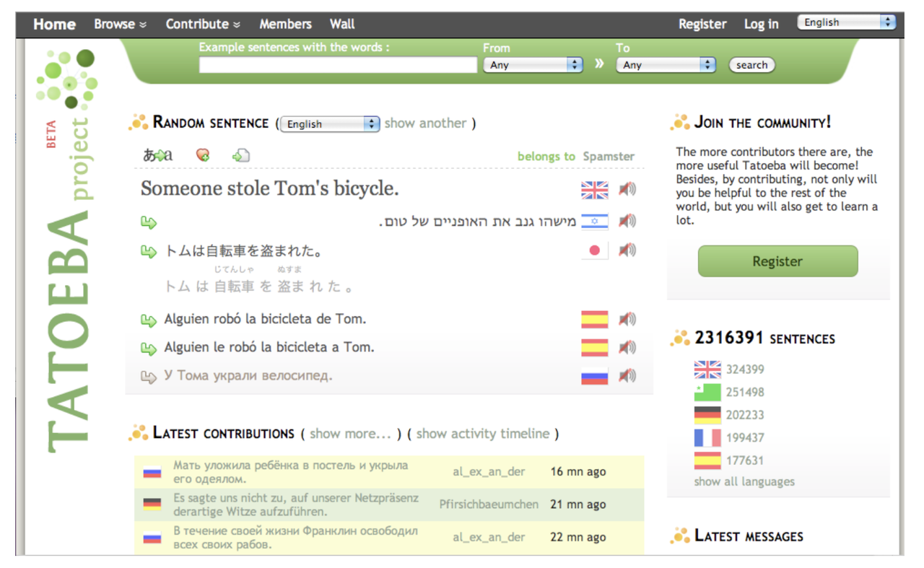Viewport: 924px width, 568px height.
Task: Click Spanish flag beside 'Alguien le robó la bicicleta a Tom.'
Action: (x=595, y=347)
